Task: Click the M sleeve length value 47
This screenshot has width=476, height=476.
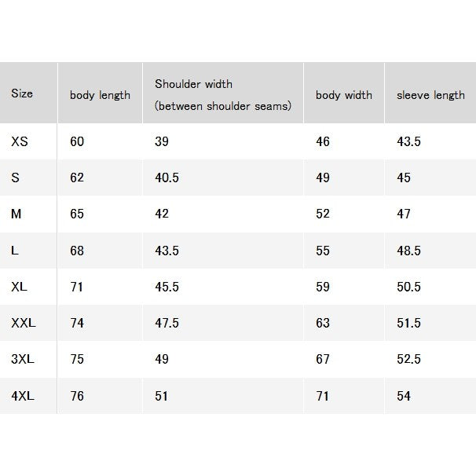Action: [x=404, y=214]
